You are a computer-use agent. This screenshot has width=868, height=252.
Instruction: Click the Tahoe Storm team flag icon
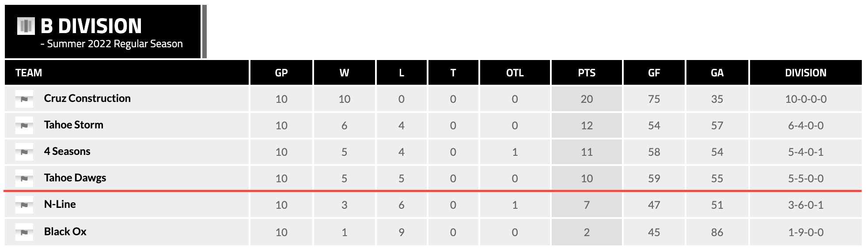click(x=24, y=125)
